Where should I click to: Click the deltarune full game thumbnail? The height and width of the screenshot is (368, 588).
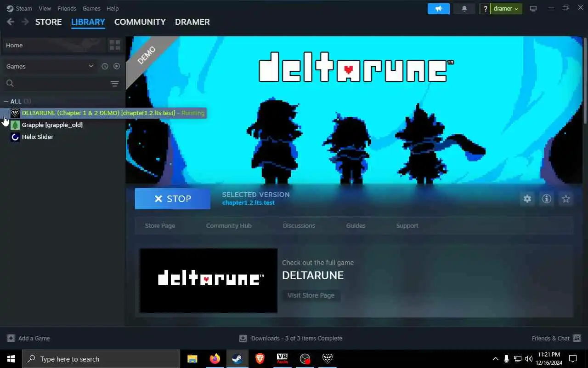[x=209, y=281]
